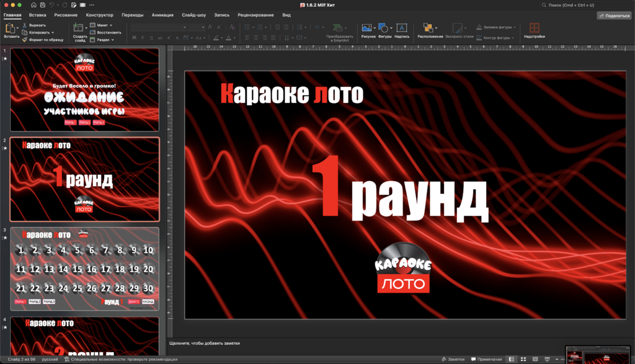Open the font size combo box

[x=197, y=27]
